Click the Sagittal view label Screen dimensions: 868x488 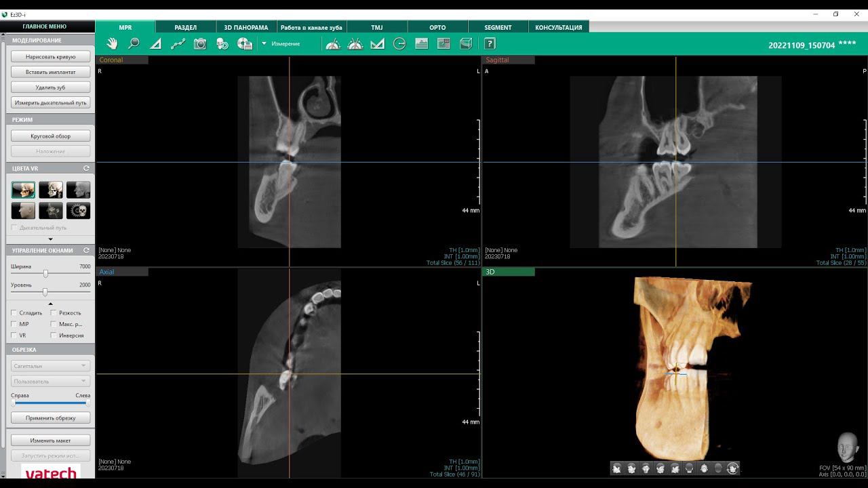(497, 60)
